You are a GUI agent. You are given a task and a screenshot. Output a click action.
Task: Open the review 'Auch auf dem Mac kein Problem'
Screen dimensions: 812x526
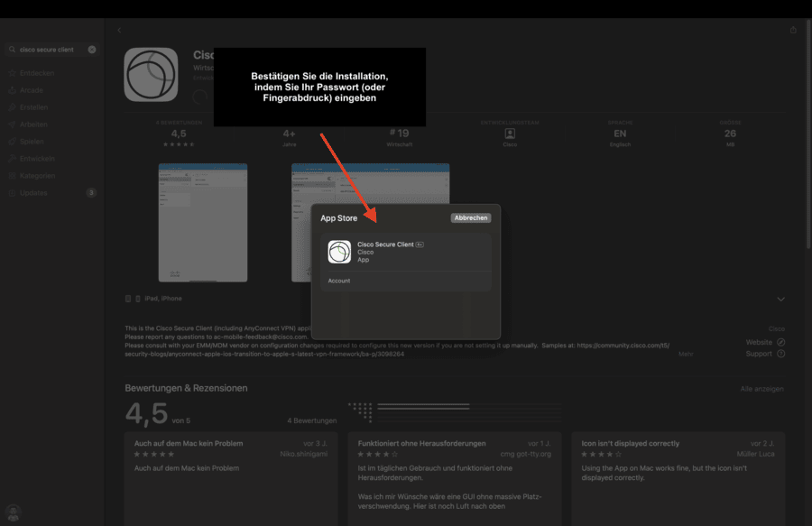pos(231,479)
